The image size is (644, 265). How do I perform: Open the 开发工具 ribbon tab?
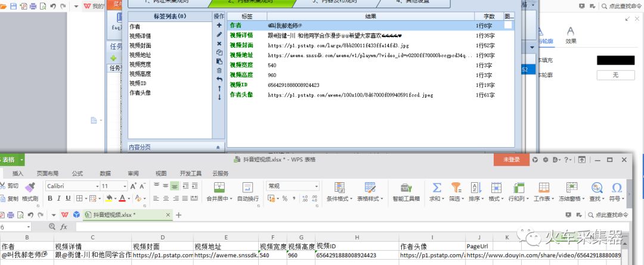191,173
